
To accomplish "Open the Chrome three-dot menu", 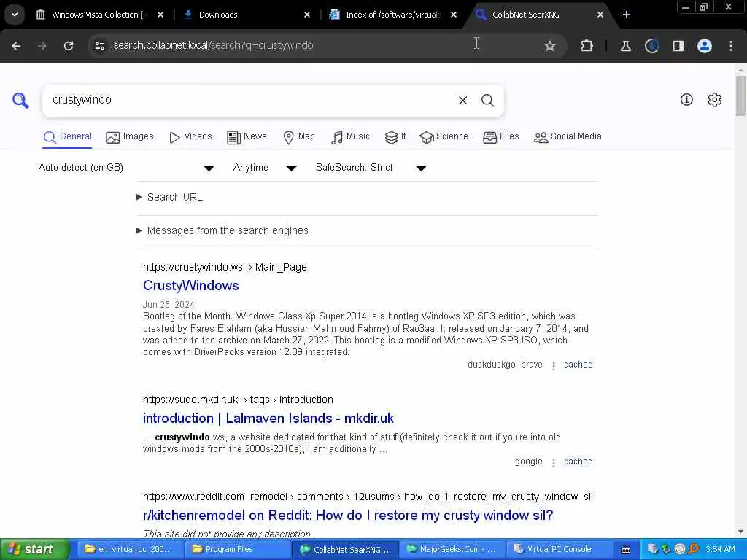I will [731, 46].
